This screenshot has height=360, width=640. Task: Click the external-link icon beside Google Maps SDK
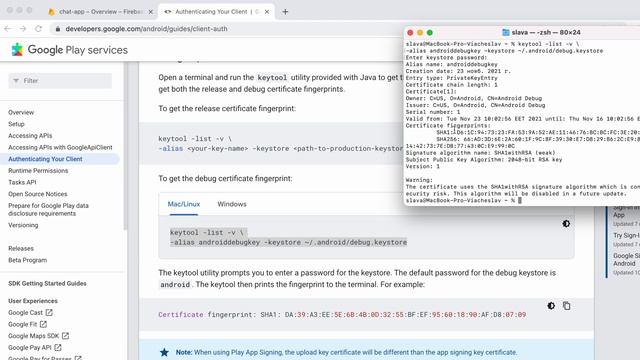[65, 336]
